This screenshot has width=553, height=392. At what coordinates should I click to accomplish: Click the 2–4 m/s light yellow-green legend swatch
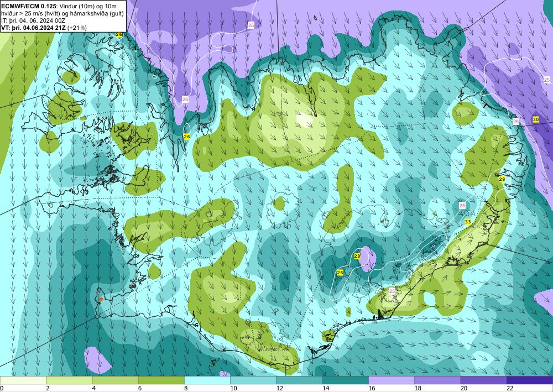click(x=69, y=380)
